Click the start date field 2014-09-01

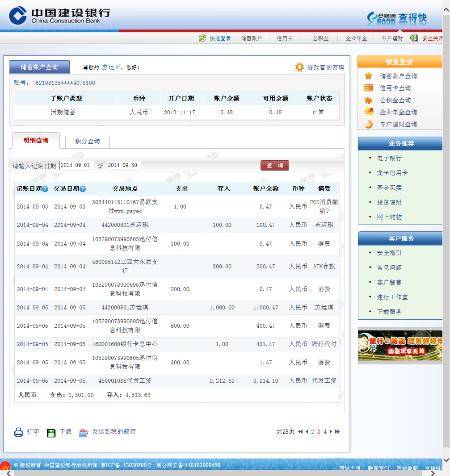[77, 166]
